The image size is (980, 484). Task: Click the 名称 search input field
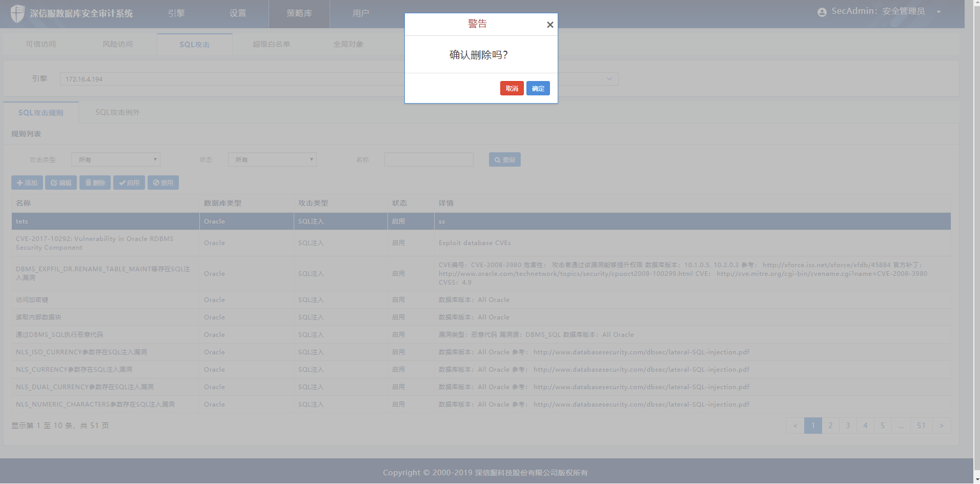coord(428,160)
